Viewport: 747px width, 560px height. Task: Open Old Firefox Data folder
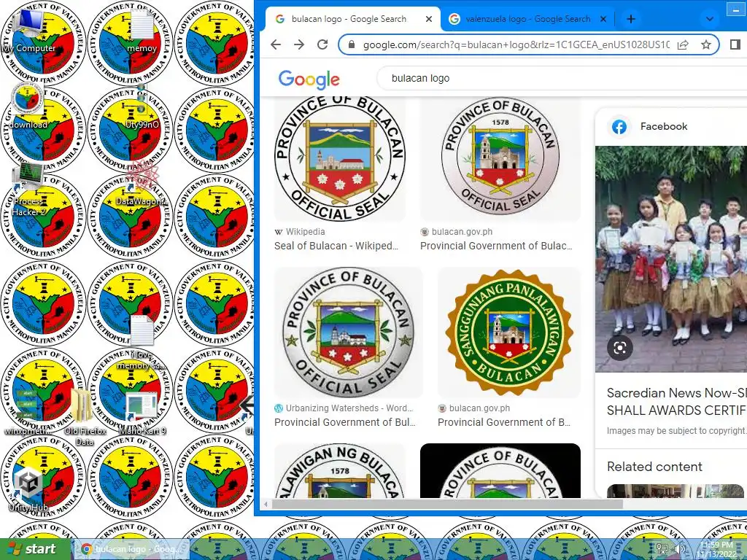[85, 416]
